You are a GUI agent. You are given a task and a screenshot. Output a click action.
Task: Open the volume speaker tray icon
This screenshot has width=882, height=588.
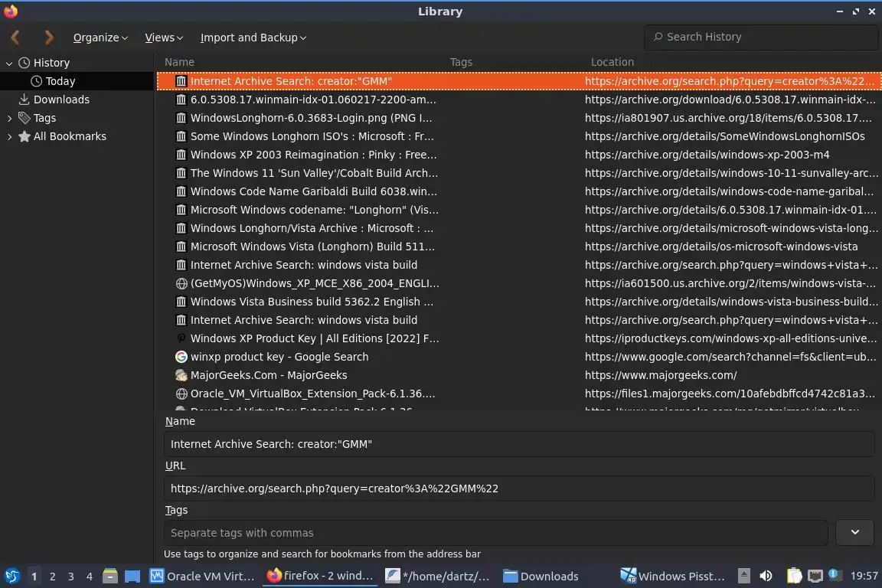[x=766, y=577]
